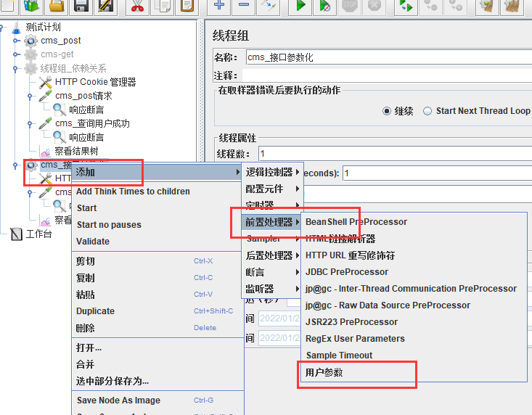Start the test with green arrow
The width and height of the screenshot is (532, 415).
(300, 6)
